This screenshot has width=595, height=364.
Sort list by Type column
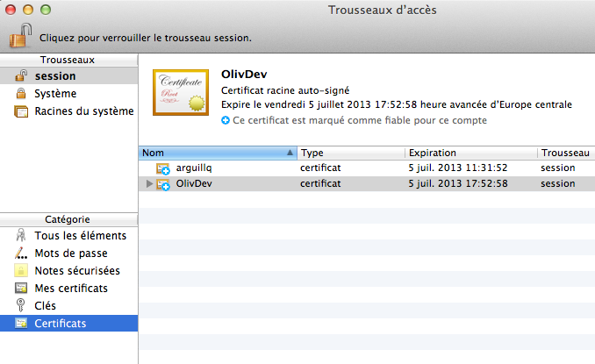349,153
